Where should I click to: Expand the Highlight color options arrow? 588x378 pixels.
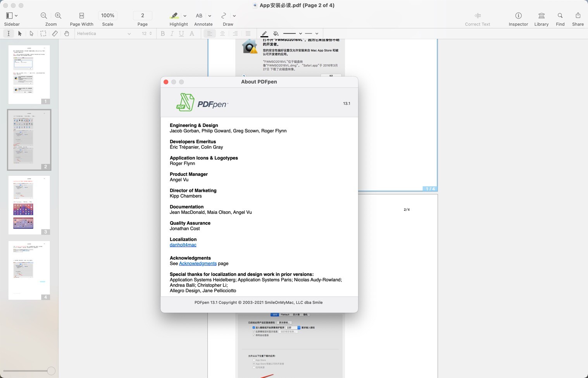(x=185, y=16)
